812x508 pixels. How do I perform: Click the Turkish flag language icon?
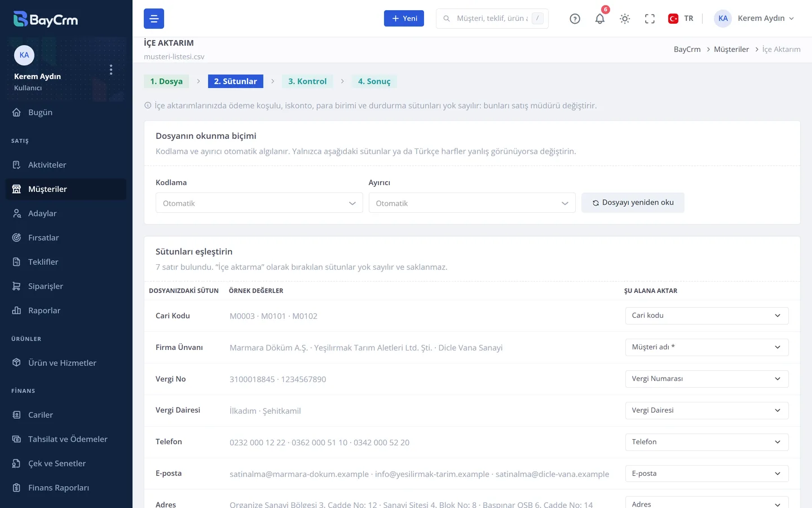click(x=673, y=19)
